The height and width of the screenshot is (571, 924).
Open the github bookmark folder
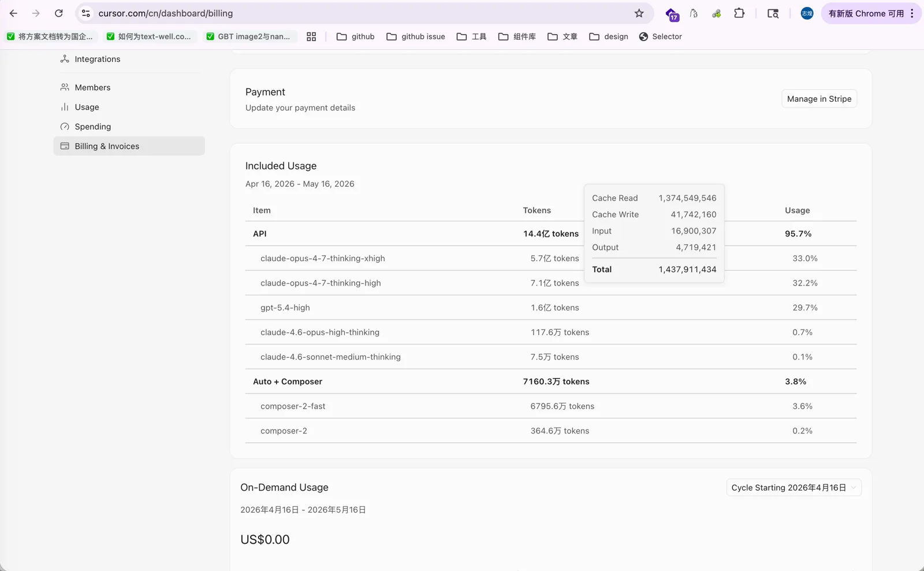pos(356,36)
